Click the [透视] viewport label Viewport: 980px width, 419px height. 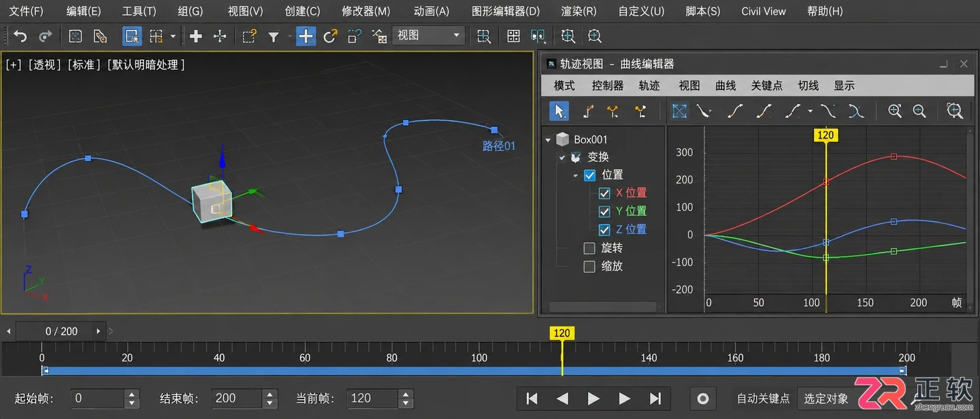coord(44,65)
